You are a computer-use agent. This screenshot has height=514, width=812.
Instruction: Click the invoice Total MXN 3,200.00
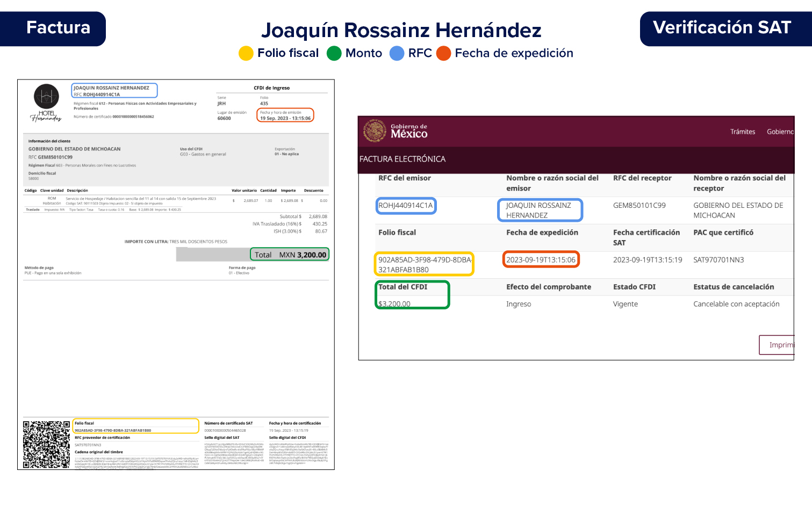(x=290, y=255)
